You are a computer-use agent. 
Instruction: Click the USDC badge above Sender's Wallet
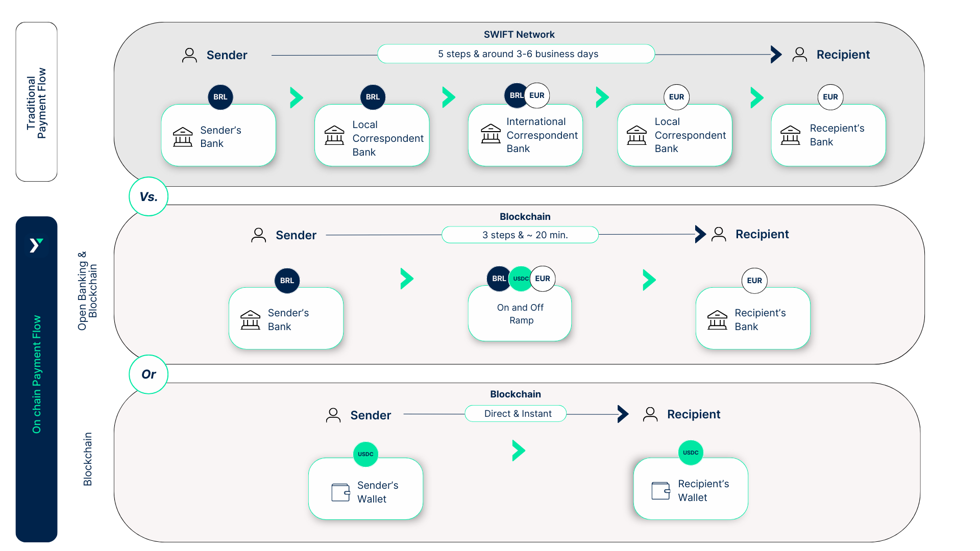point(365,454)
